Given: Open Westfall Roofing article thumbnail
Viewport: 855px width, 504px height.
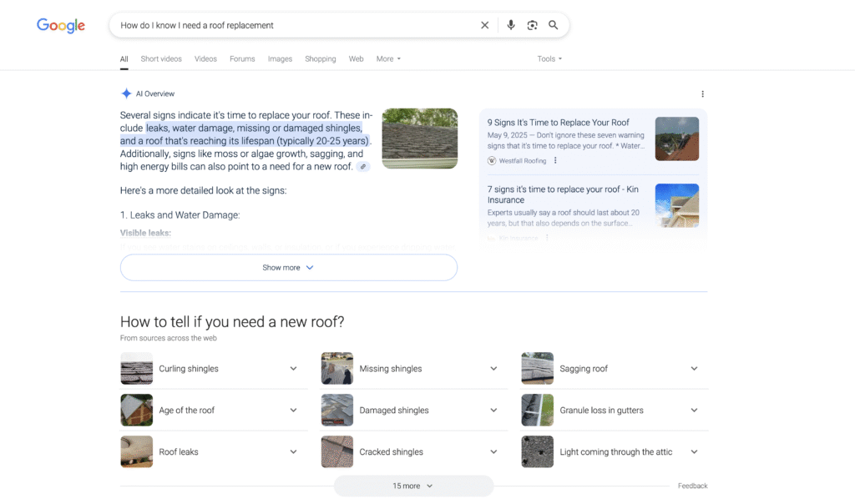Looking at the screenshot, I should point(676,139).
